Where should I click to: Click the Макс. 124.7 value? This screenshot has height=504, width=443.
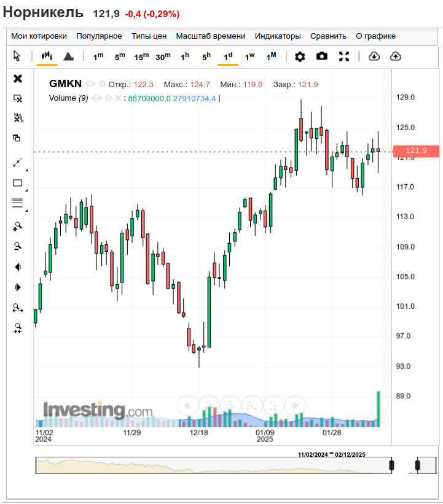(x=200, y=85)
